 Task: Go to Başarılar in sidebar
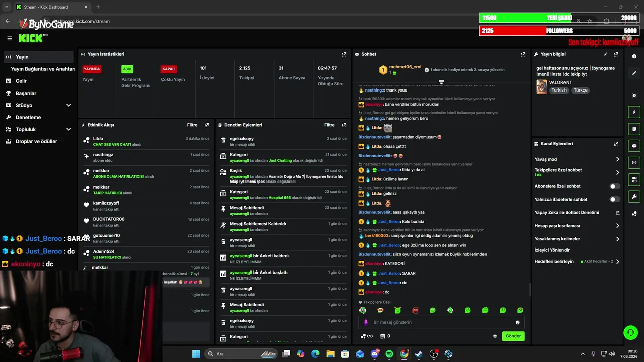click(x=26, y=93)
